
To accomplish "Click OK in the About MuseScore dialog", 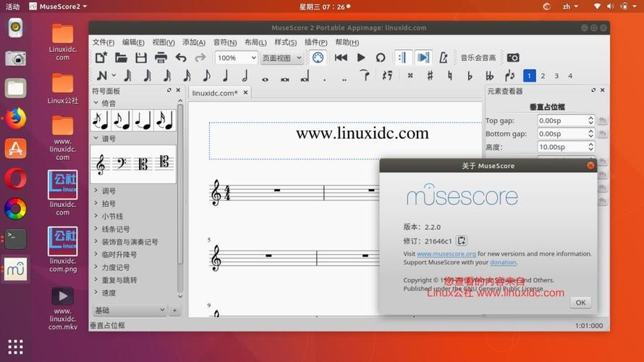I will pos(580,303).
